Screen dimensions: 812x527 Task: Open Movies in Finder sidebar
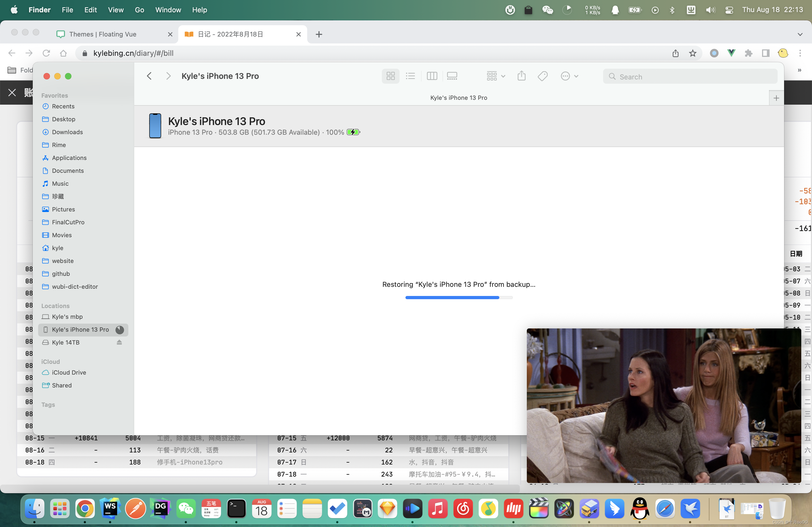62,235
